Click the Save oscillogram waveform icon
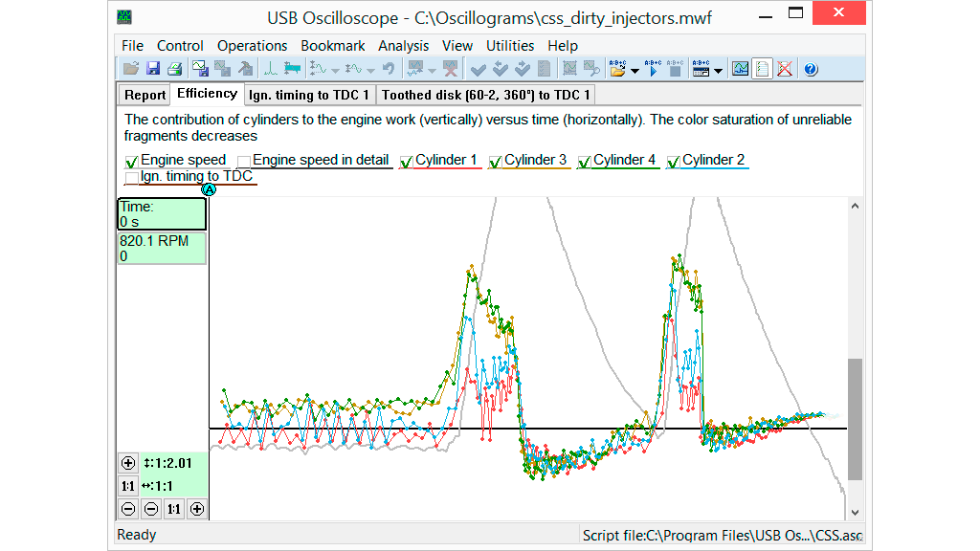 201,69
